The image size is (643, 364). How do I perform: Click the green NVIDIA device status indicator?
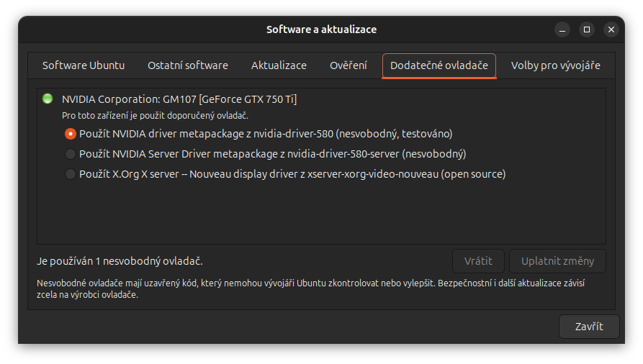pos(48,99)
